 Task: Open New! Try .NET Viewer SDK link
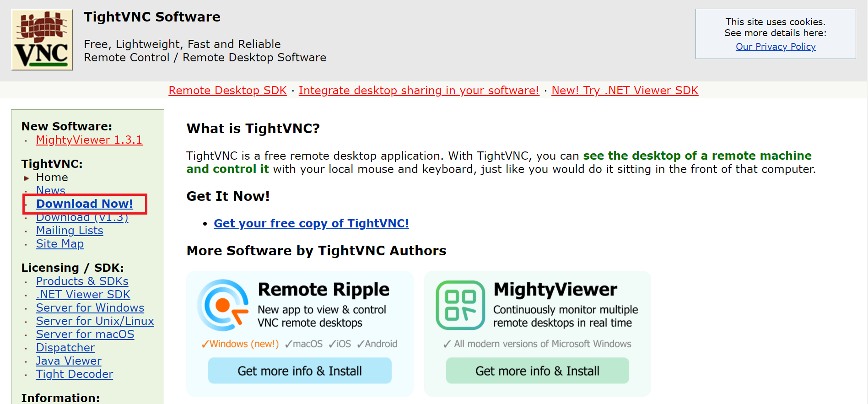(x=625, y=91)
